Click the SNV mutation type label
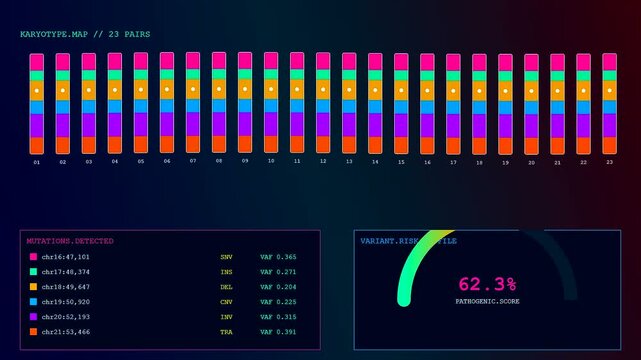Screen dimensions: 641x360 click(226, 257)
